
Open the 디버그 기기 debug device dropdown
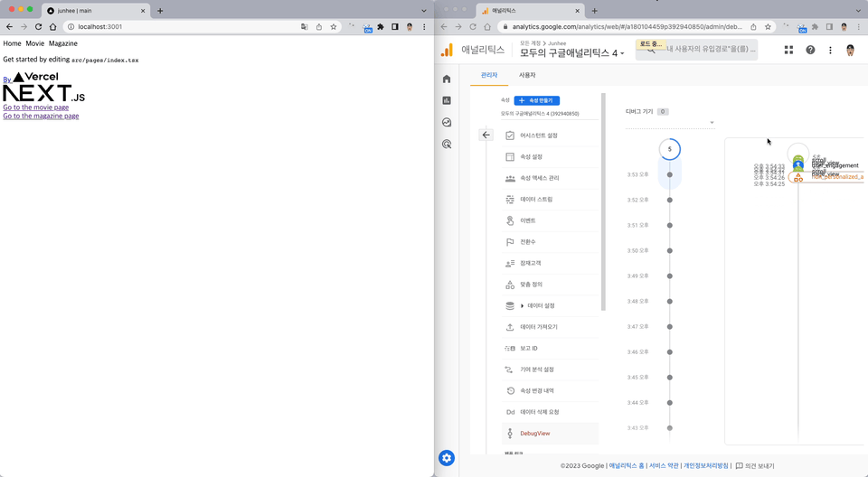tap(670, 122)
